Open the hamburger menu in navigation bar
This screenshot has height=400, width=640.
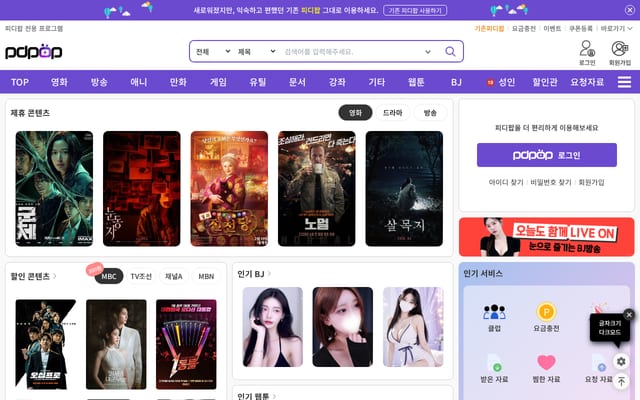624,82
